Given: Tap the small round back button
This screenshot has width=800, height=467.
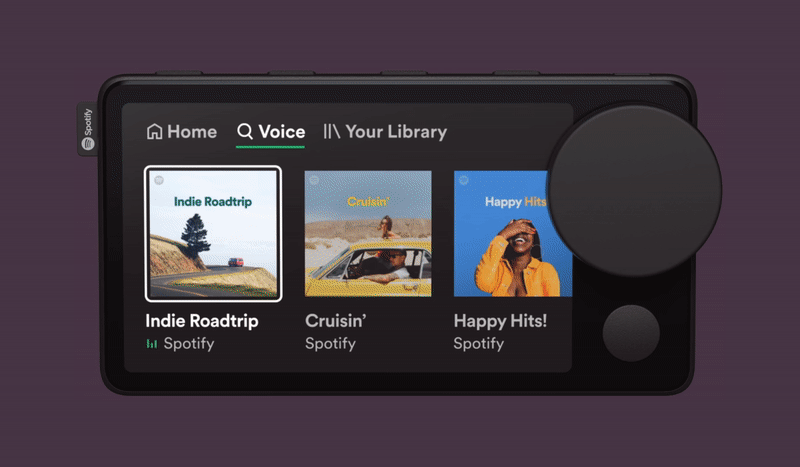Looking at the screenshot, I should pos(631,333).
